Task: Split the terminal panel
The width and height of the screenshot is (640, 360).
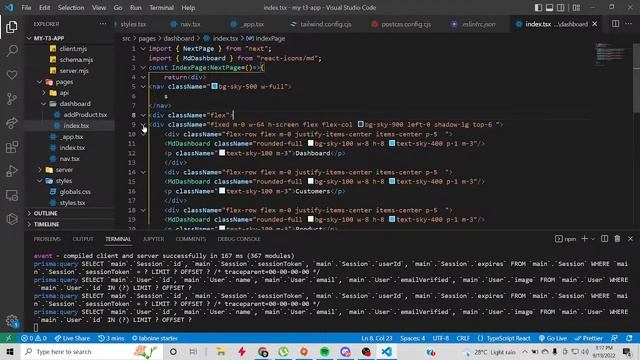Action: coord(604,239)
